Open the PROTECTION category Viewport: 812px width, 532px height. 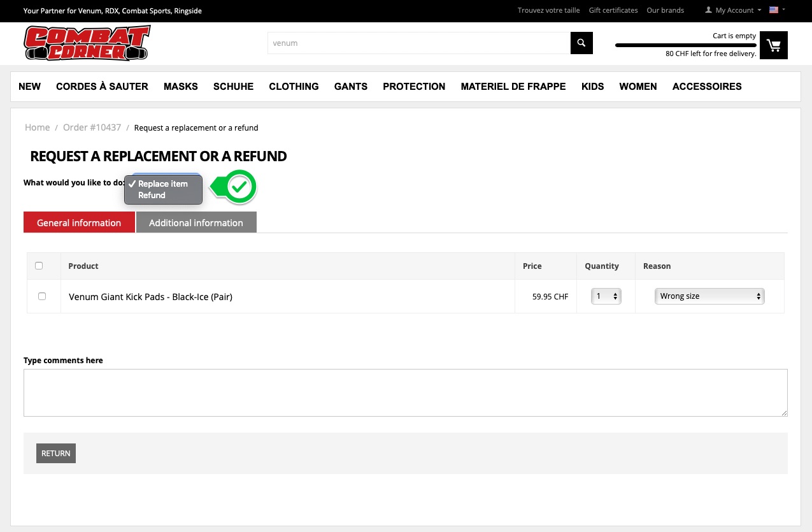click(x=414, y=87)
